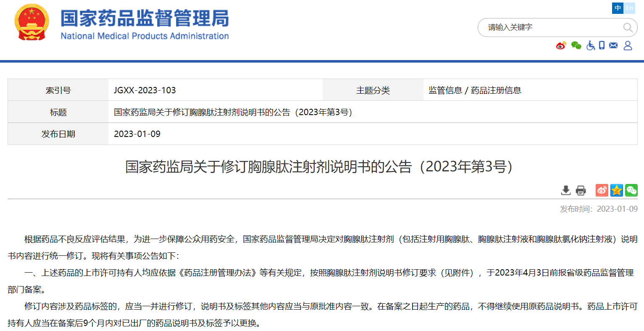644x331 pixels.
Task: Open the user account profile icon
Action: (628, 45)
